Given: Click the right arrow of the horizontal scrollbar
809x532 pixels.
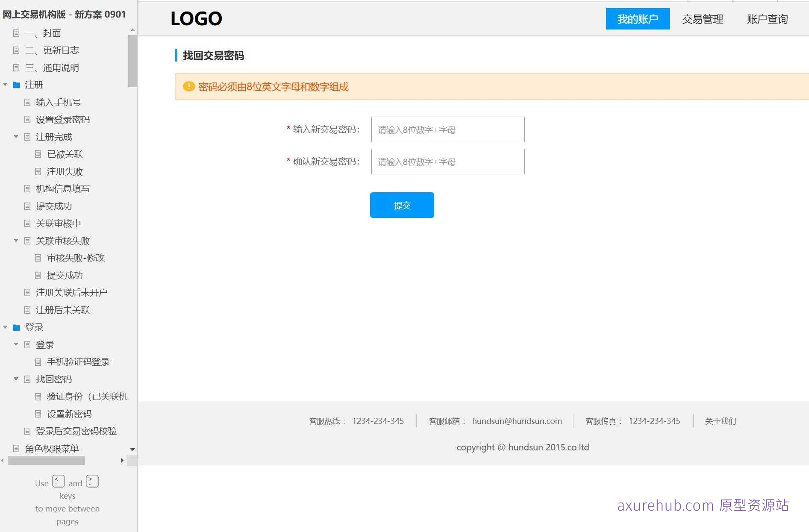Looking at the screenshot, I should coord(122,461).
